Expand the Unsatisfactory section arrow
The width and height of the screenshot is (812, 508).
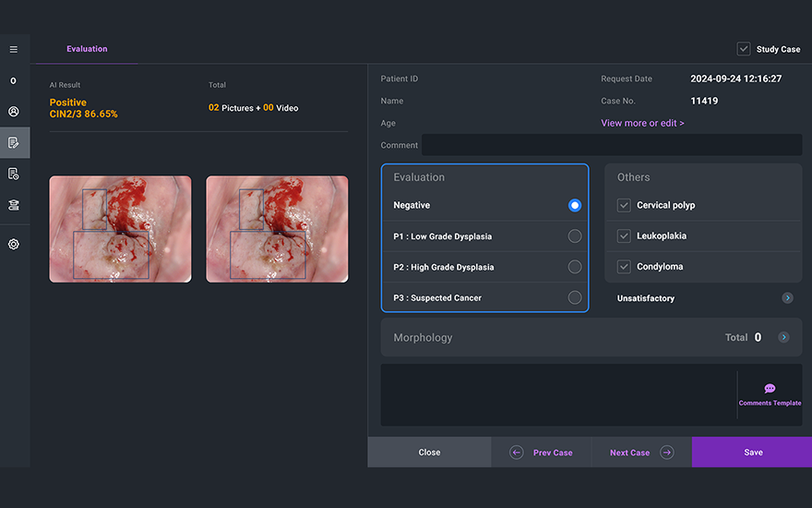click(x=787, y=298)
